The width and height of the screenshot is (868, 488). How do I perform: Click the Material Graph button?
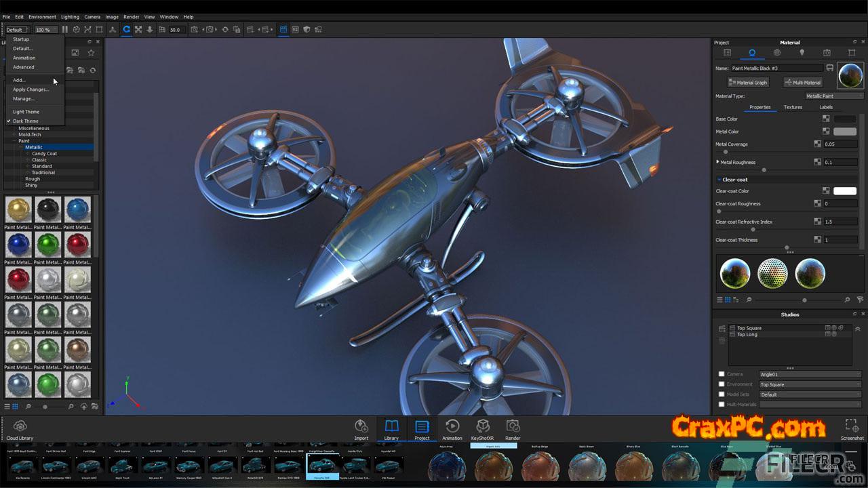click(x=748, y=83)
